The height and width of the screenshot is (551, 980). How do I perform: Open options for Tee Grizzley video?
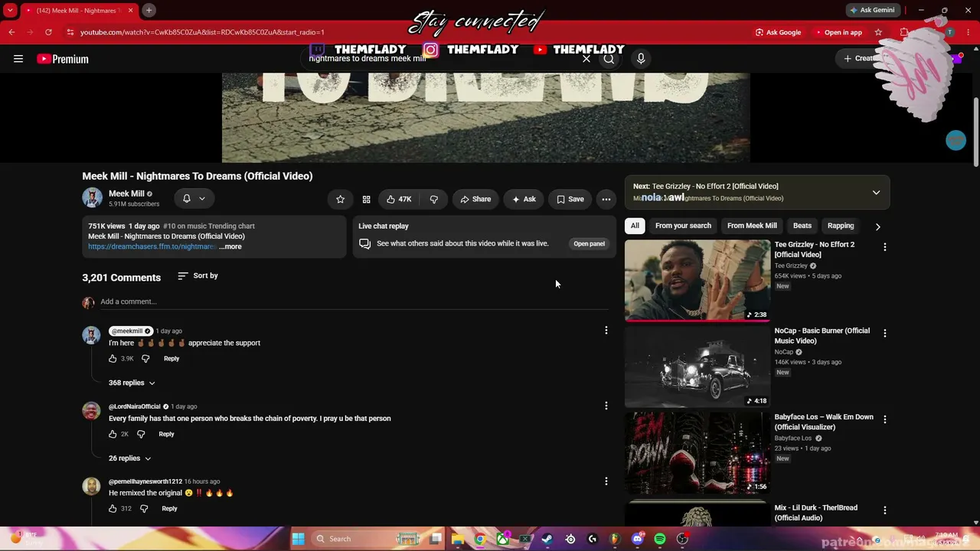[x=885, y=247]
